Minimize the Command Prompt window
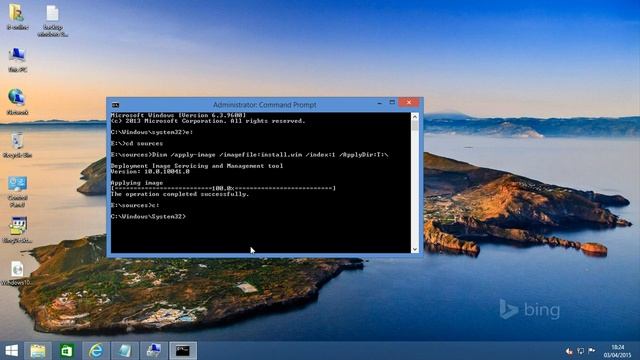 [x=380, y=103]
